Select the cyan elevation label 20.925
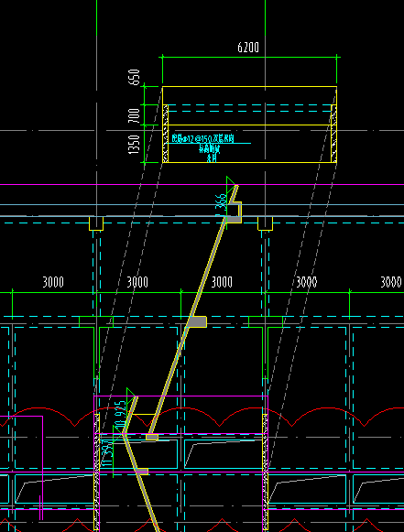 point(120,416)
